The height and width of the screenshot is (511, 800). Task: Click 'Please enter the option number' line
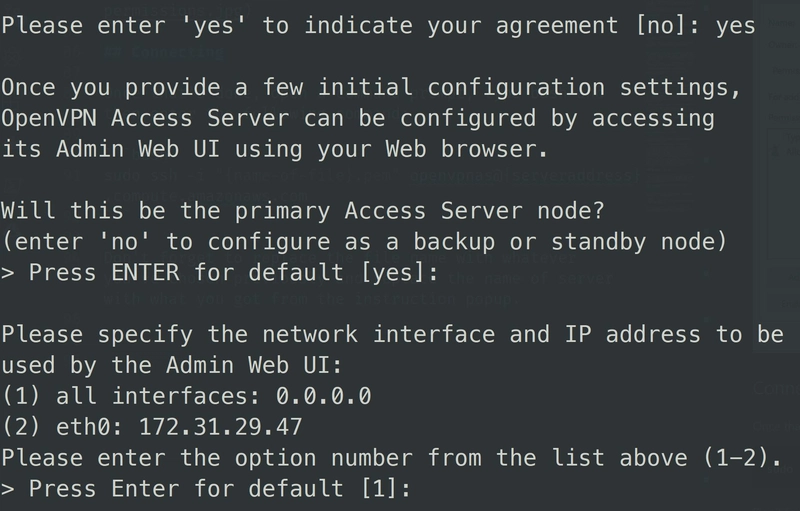click(391, 458)
